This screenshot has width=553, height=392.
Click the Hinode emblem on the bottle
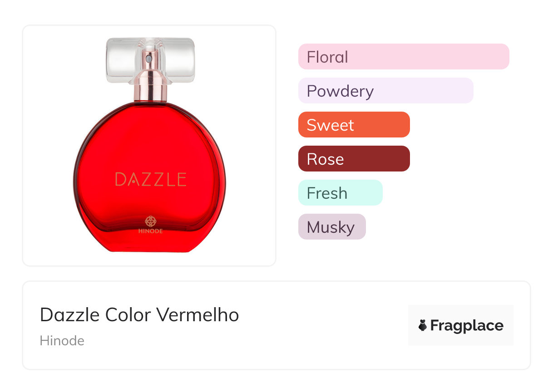pyautogui.click(x=150, y=221)
